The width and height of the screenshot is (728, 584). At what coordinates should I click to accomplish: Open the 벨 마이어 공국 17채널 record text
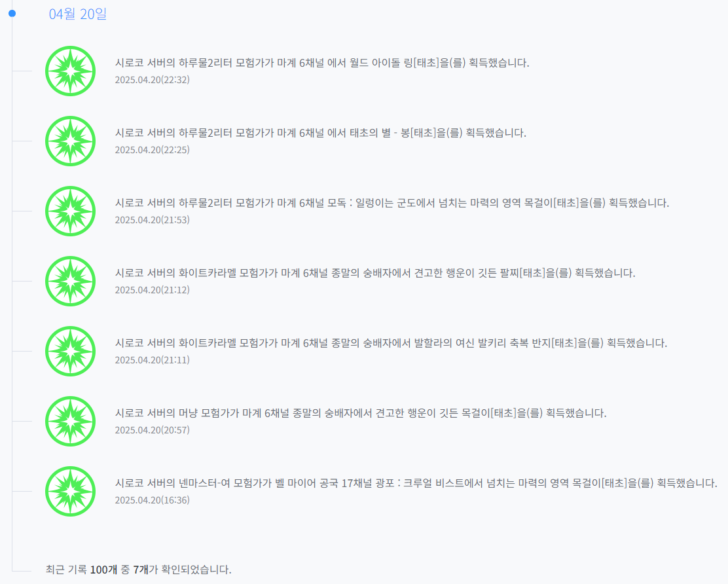pos(416,483)
